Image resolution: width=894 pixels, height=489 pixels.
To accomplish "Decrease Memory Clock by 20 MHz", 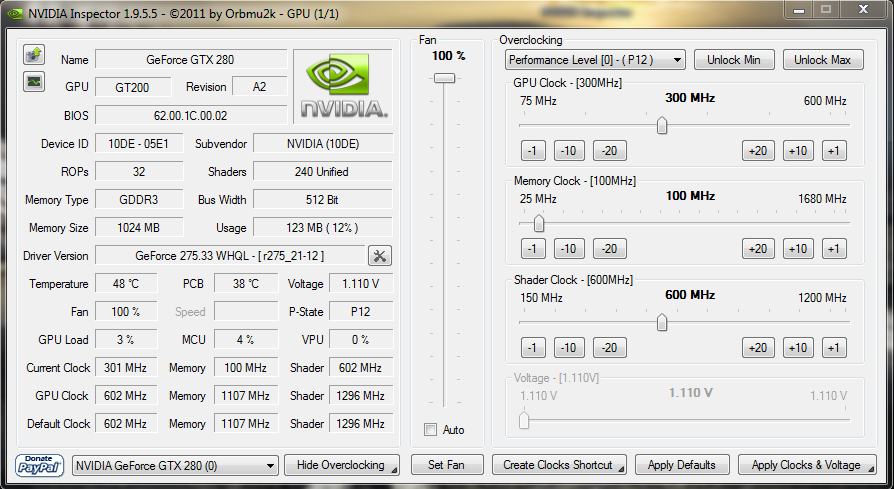I will (609, 249).
